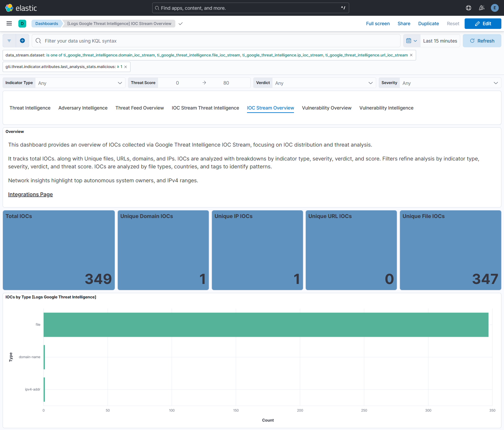The height and width of the screenshot is (430, 504).
Task: Click the Unique Domain IOCs tile
Action: click(x=163, y=250)
